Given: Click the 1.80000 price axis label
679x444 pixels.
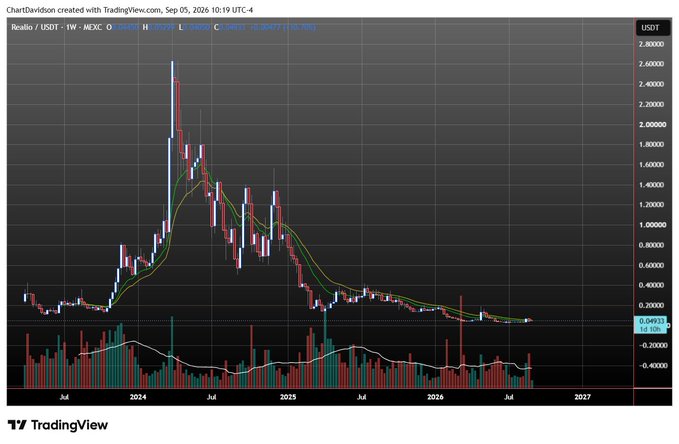Looking at the screenshot, I should (x=651, y=144).
